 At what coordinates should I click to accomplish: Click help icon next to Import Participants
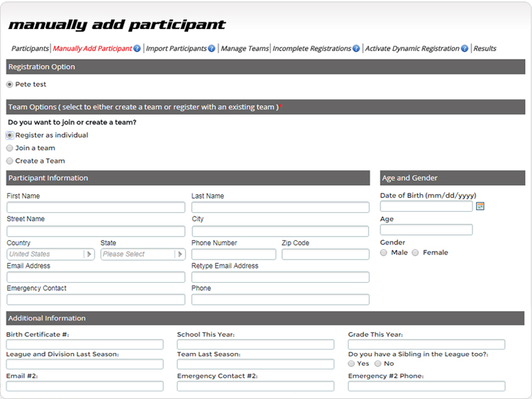point(212,48)
